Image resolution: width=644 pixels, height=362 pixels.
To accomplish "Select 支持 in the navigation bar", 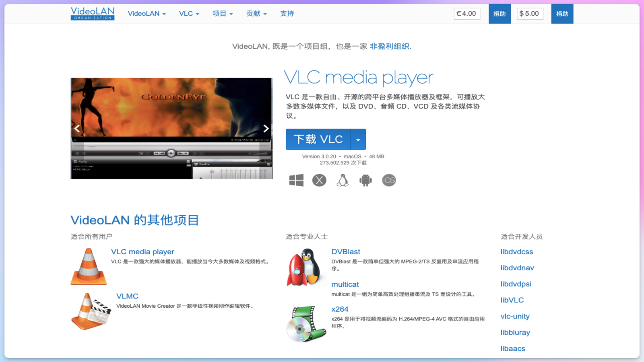I will pos(287,13).
